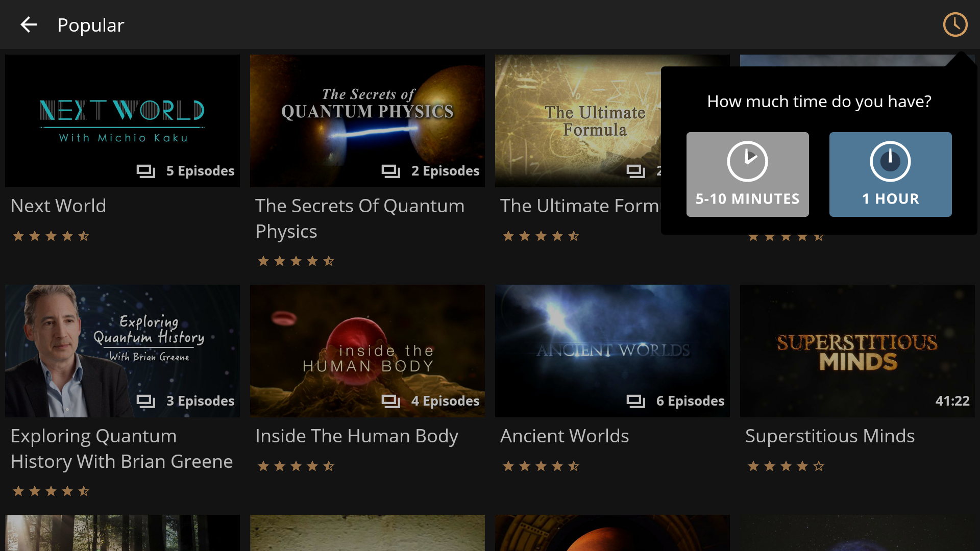Click the episodes icon on Next World

(145, 171)
